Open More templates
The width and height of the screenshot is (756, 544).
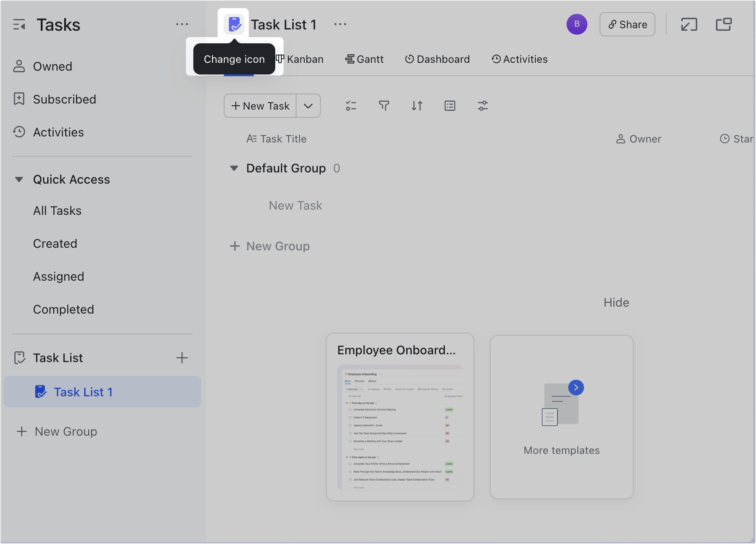(x=562, y=417)
